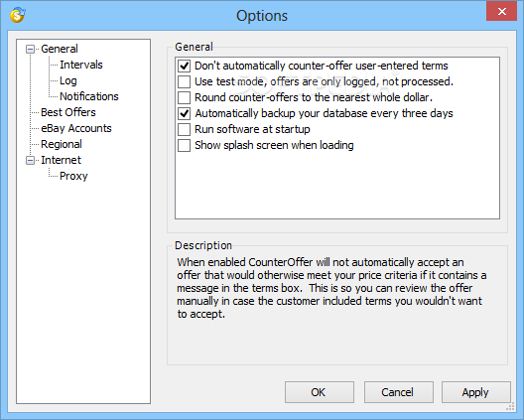Select General in the options tree
Viewport: 524px width, 420px height.
(60, 49)
